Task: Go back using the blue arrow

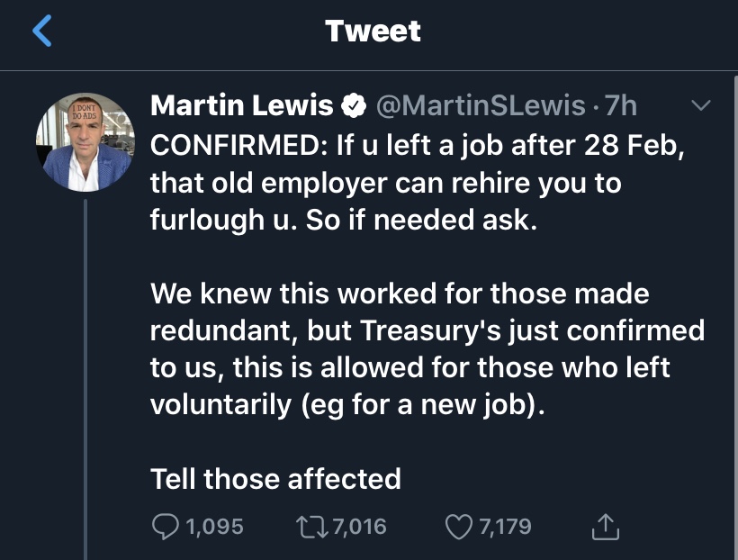Action: [41, 32]
